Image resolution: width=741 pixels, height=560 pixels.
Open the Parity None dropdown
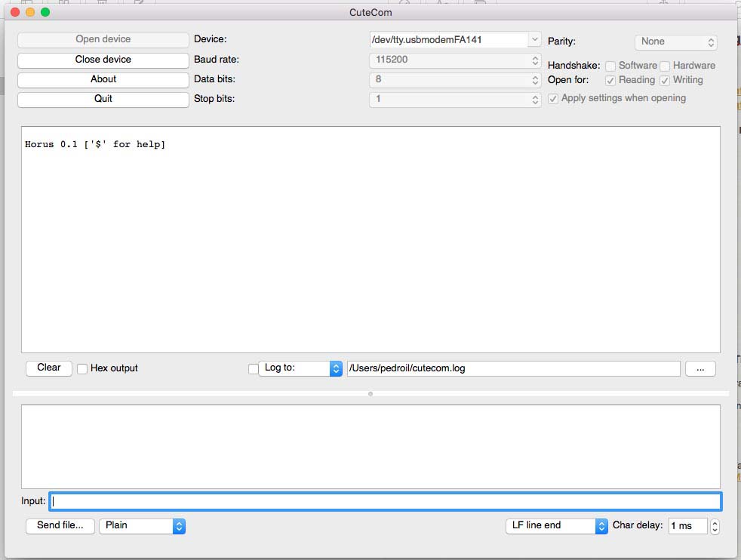point(676,42)
